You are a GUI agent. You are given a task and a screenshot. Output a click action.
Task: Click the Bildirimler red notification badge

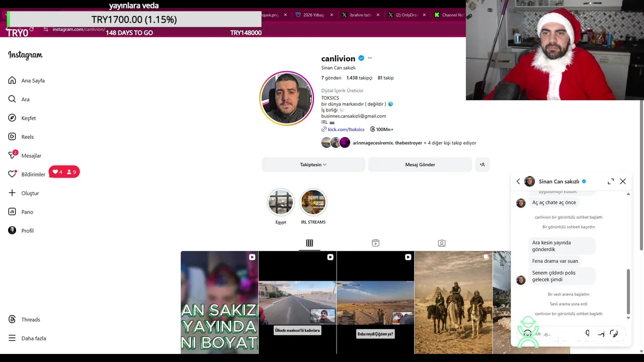(64, 172)
